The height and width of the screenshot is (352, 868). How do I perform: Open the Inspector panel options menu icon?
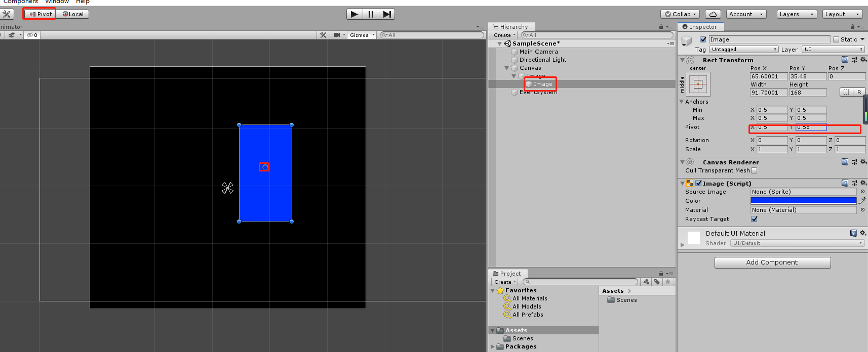[x=862, y=27]
